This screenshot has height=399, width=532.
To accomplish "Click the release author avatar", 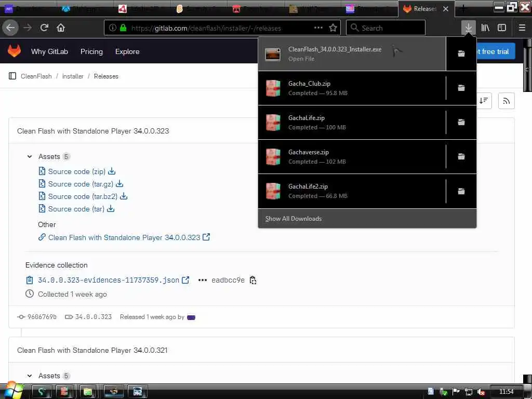I will click(x=191, y=317).
